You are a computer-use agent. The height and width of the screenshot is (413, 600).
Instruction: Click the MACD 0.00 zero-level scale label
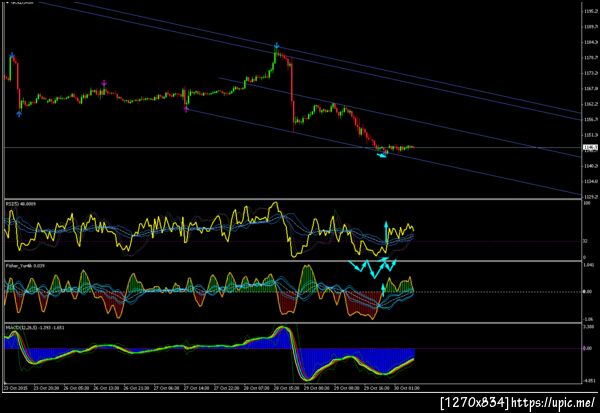587,348
